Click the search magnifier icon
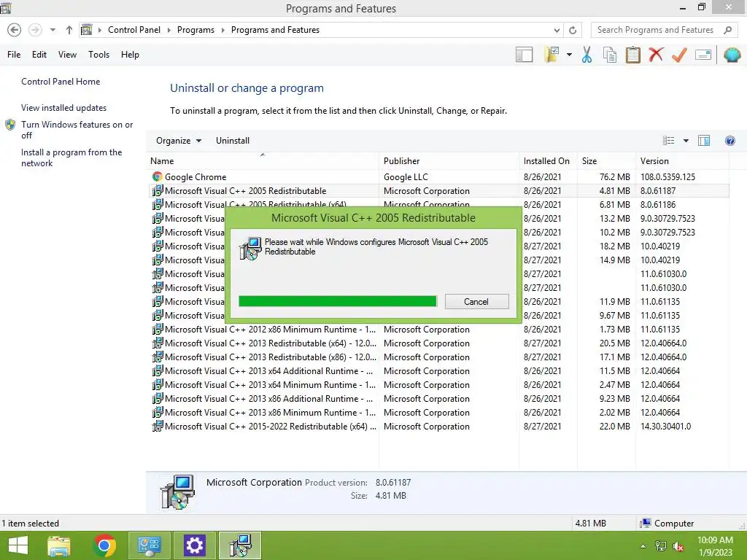Image resolution: width=747 pixels, height=560 pixels. tap(727, 30)
